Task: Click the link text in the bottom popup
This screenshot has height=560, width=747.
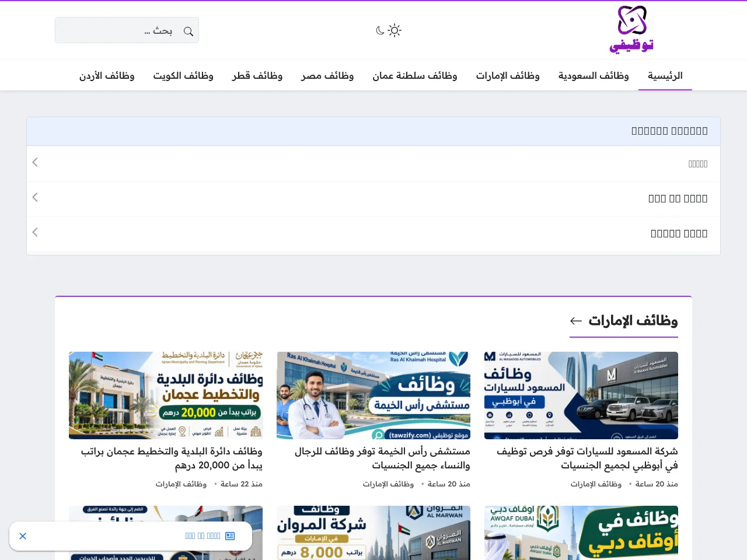Action: tap(203, 536)
